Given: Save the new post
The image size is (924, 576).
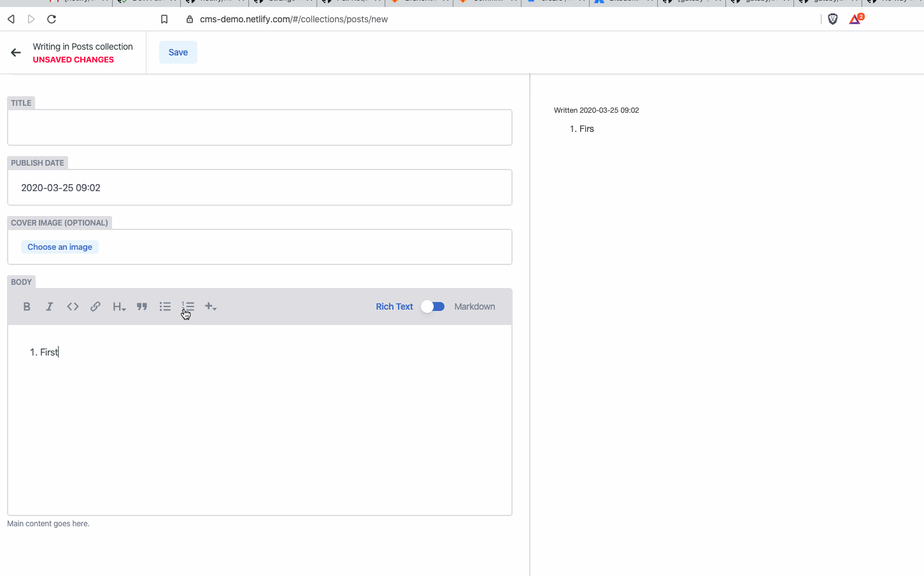Looking at the screenshot, I should click(x=178, y=52).
